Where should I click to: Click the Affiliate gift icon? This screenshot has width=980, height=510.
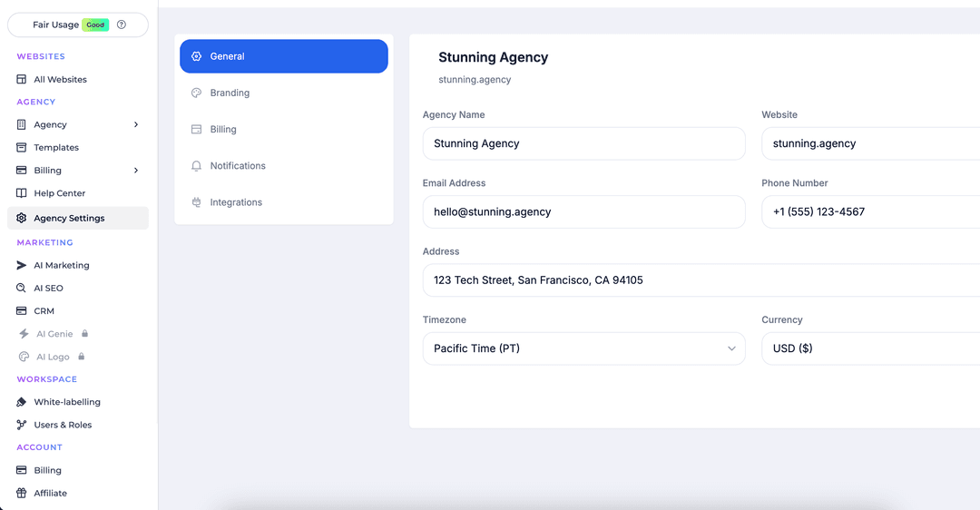(x=21, y=493)
